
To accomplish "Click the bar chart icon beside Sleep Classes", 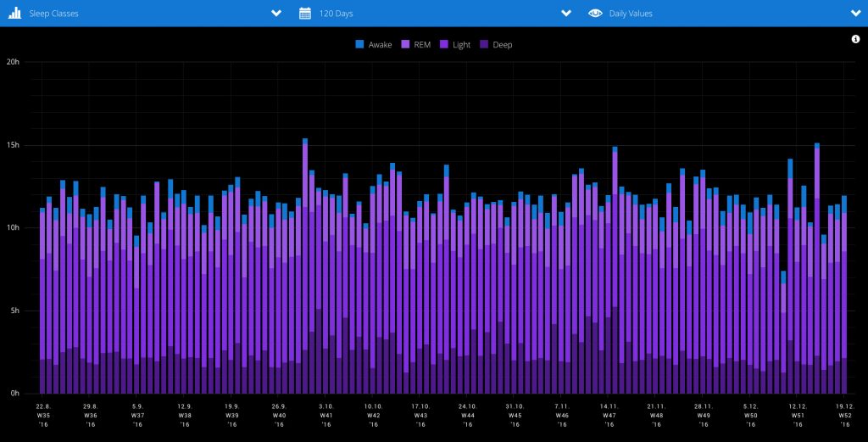I will [14, 14].
